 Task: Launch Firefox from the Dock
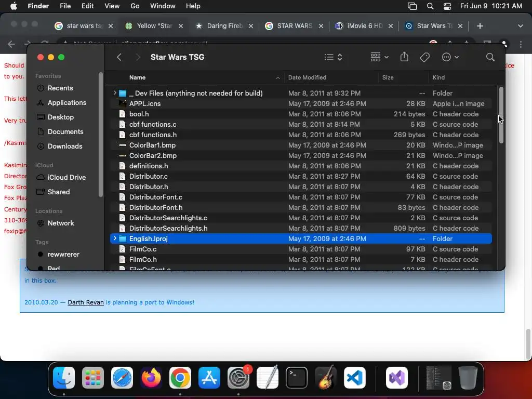(151, 378)
